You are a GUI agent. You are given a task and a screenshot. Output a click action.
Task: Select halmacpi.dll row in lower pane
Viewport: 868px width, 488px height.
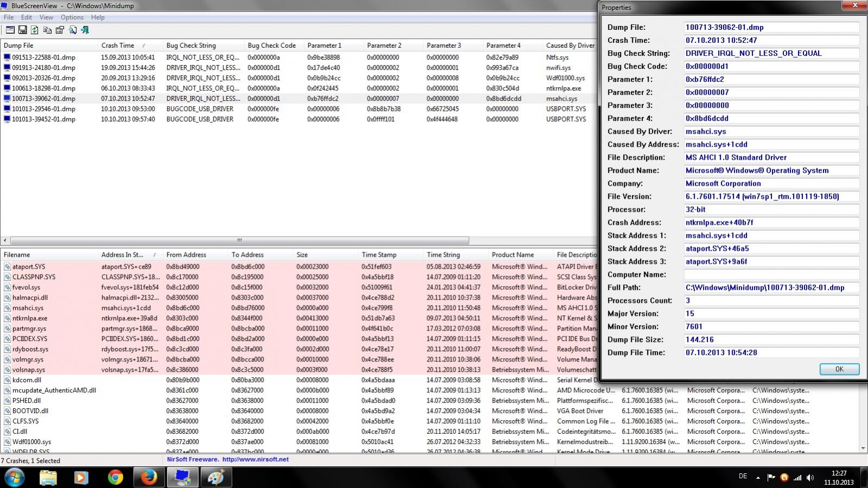click(x=299, y=297)
